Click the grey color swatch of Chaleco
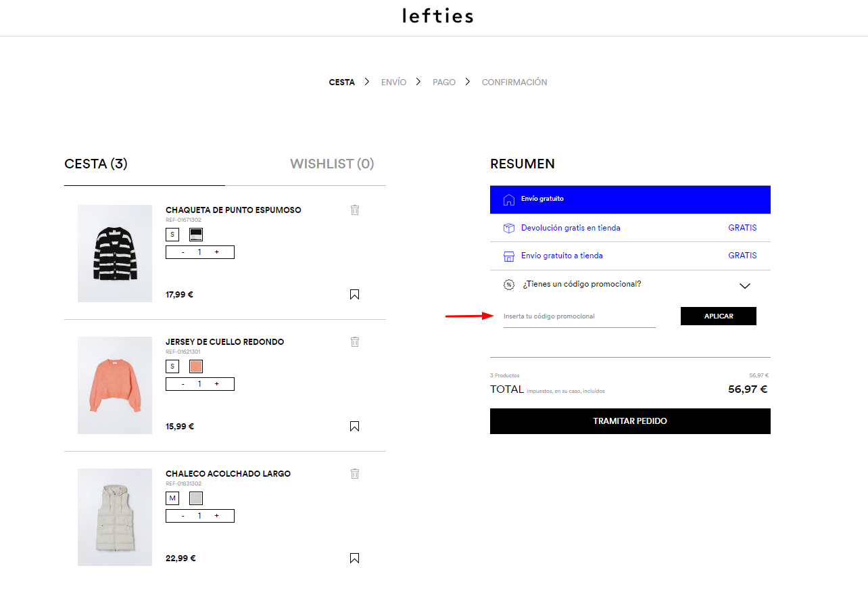868x595 pixels. [196, 498]
